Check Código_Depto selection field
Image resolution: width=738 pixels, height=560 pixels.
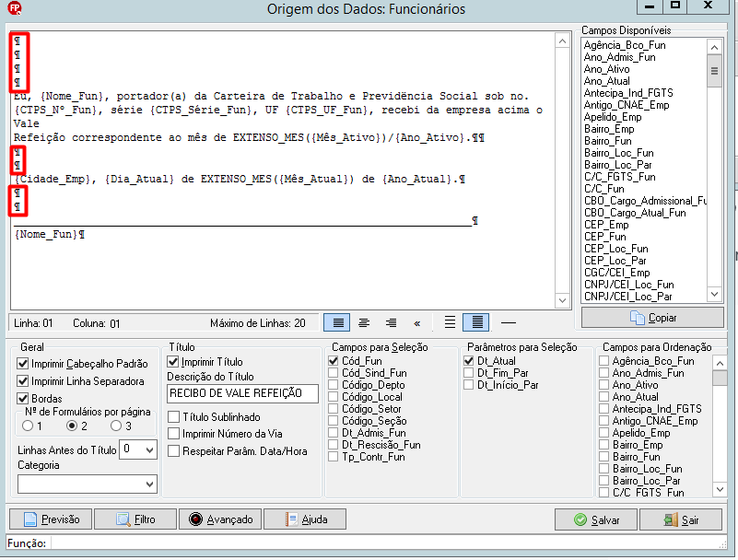[x=334, y=385]
